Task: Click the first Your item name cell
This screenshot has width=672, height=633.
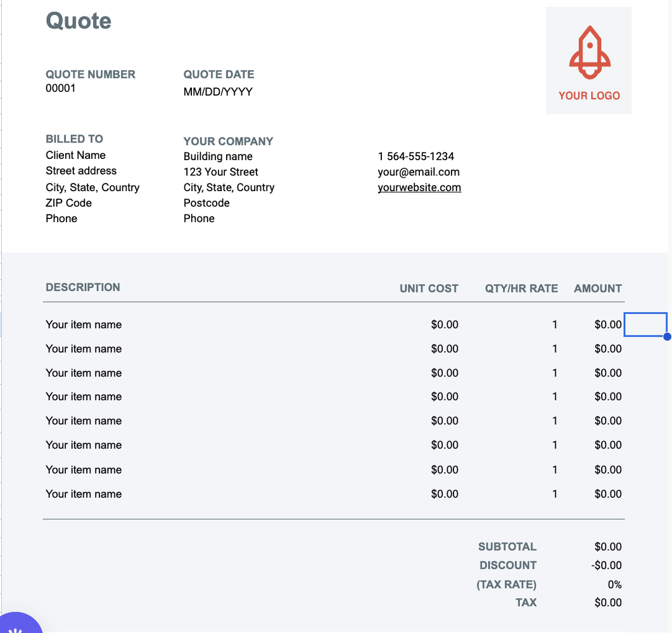Action: pos(84,325)
